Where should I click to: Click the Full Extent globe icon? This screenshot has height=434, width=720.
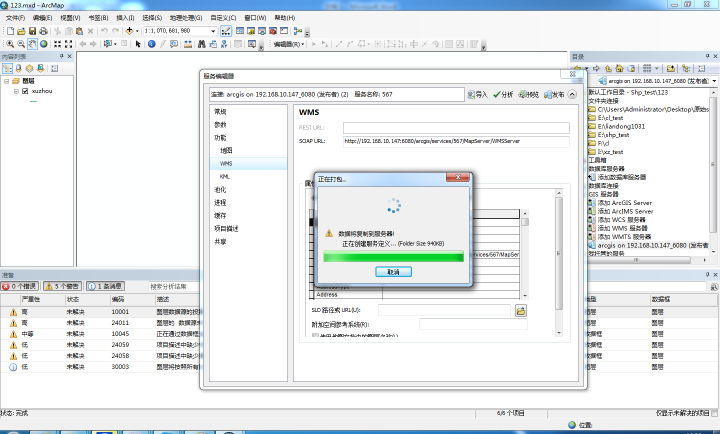tap(44, 44)
